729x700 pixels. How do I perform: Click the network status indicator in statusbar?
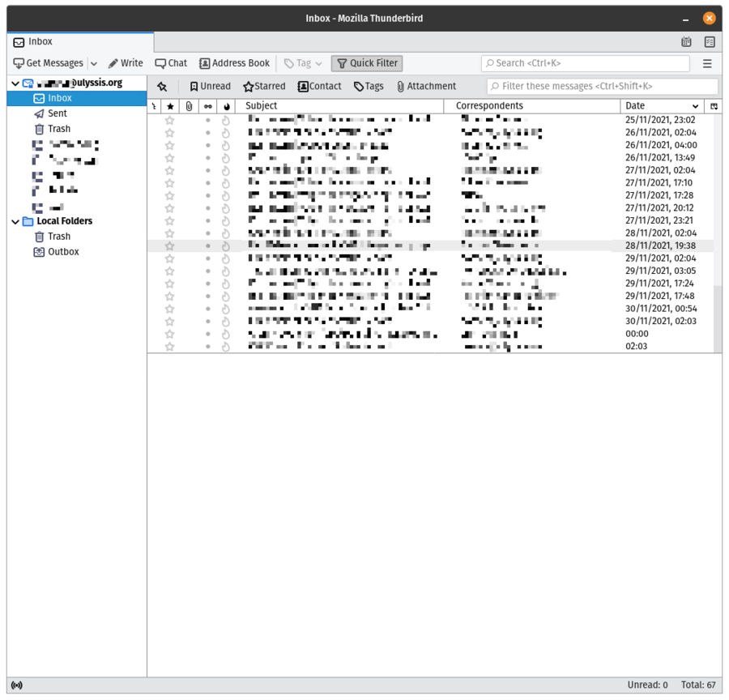[x=16, y=685]
